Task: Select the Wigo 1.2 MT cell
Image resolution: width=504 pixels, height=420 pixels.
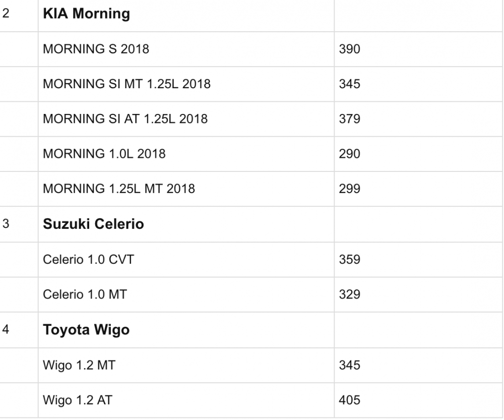Action: pos(79,365)
